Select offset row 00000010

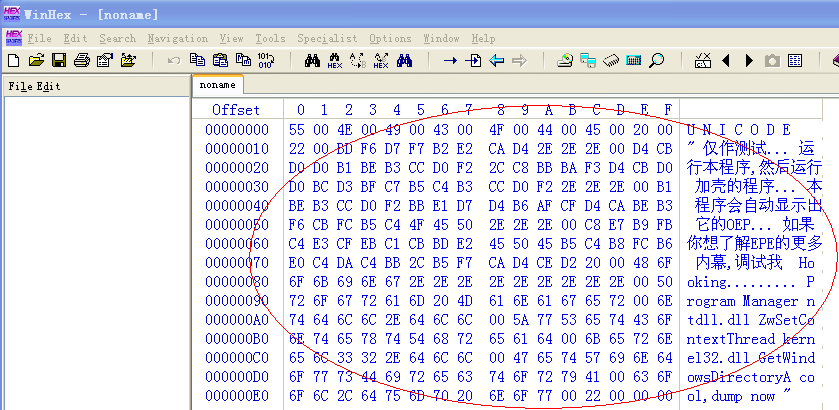click(x=237, y=148)
